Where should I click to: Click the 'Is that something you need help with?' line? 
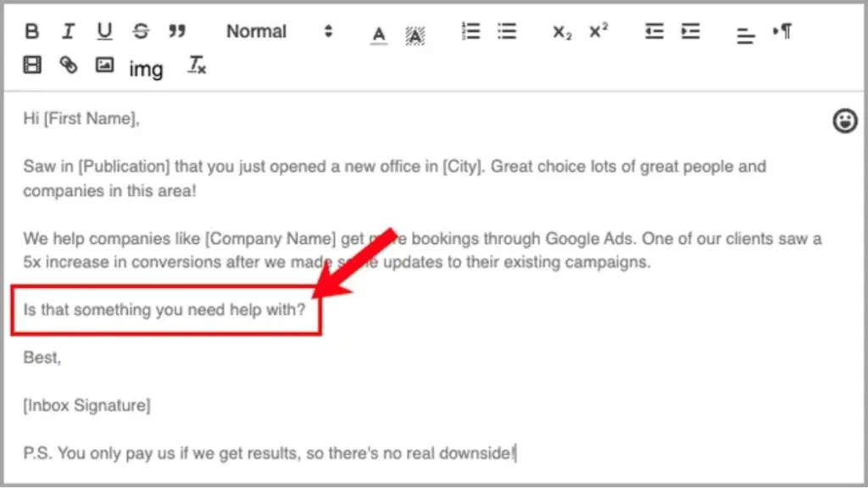(x=164, y=309)
